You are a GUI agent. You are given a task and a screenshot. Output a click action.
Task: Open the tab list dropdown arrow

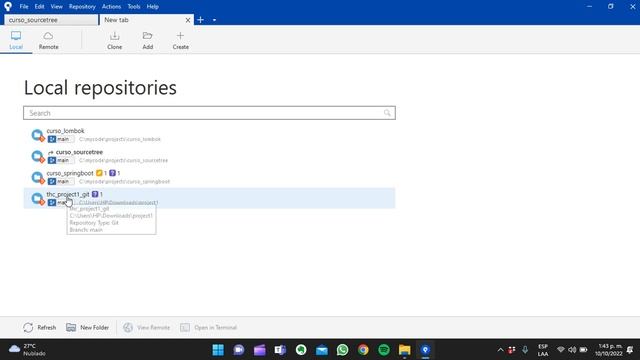click(x=214, y=20)
